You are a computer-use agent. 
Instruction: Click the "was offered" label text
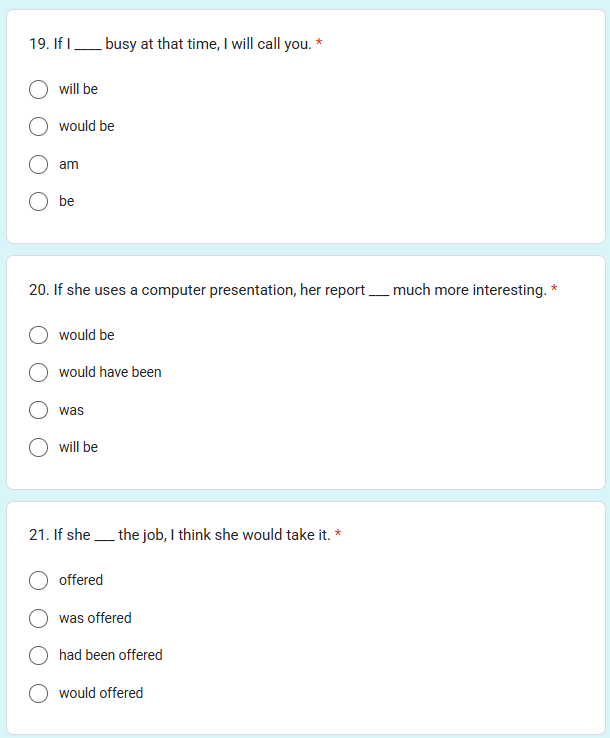[95, 618]
